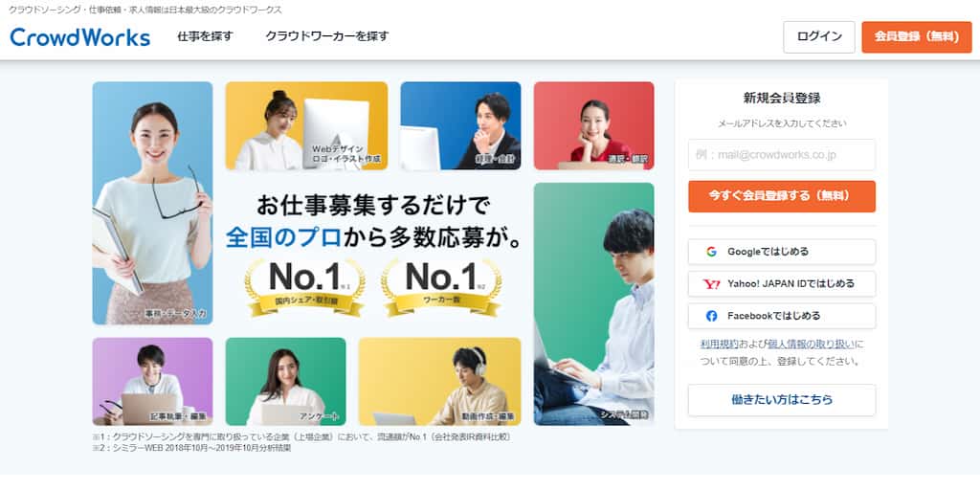Click the CrowdWorks logo
This screenshot has width=980, height=490.
tap(80, 37)
